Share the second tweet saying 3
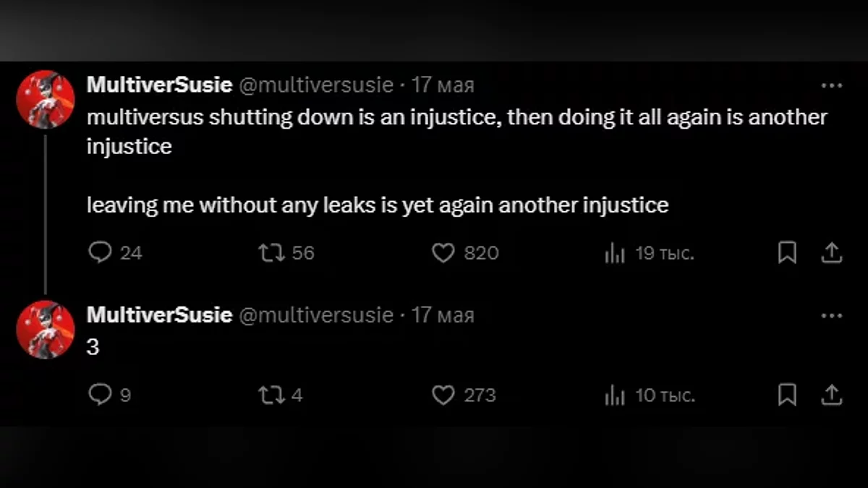The height and width of the screenshot is (488, 868). (832, 395)
